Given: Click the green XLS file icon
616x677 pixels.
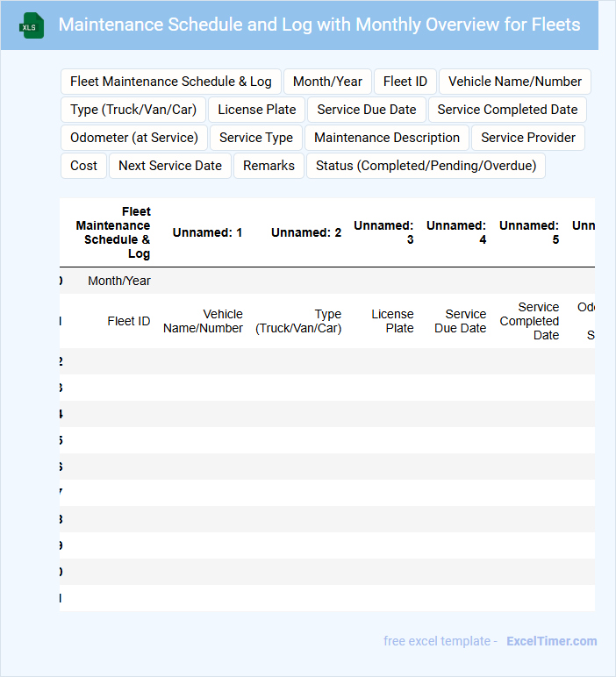Looking at the screenshot, I should (x=32, y=25).
